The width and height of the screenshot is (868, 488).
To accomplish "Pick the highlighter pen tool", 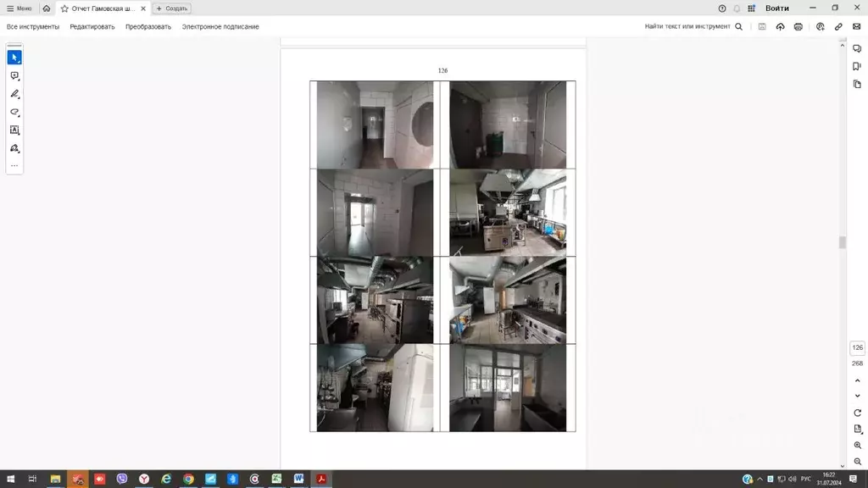I will [x=14, y=94].
